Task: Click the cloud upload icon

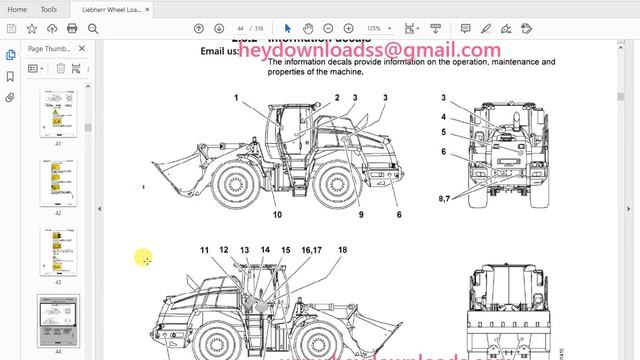Action: [52, 29]
